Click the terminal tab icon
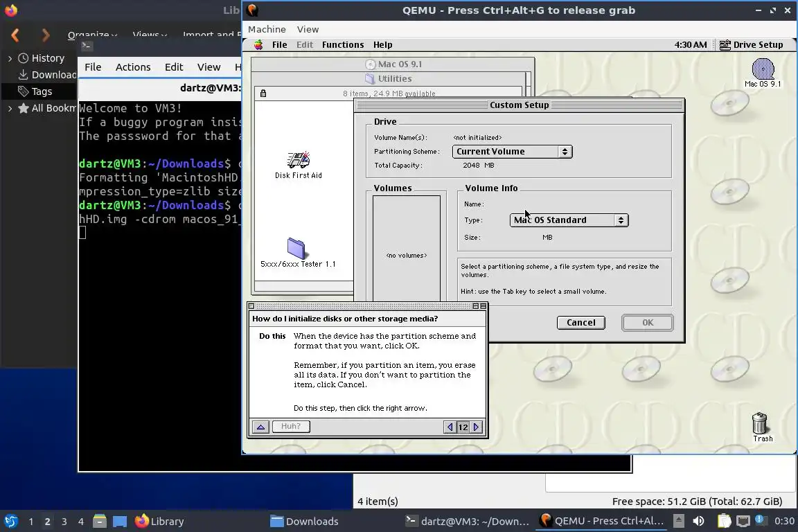This screenshot has height=532, width=798. click(87, 46)
